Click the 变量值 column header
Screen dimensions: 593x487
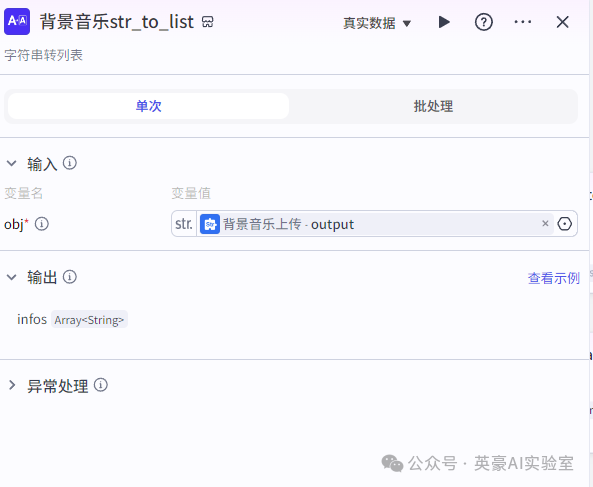click(x=191, y=193)
